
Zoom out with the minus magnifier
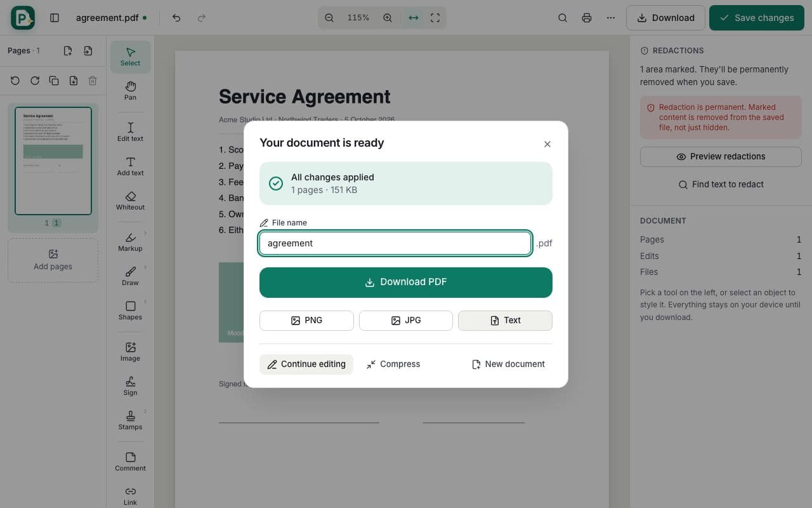[x=329, y=18]
